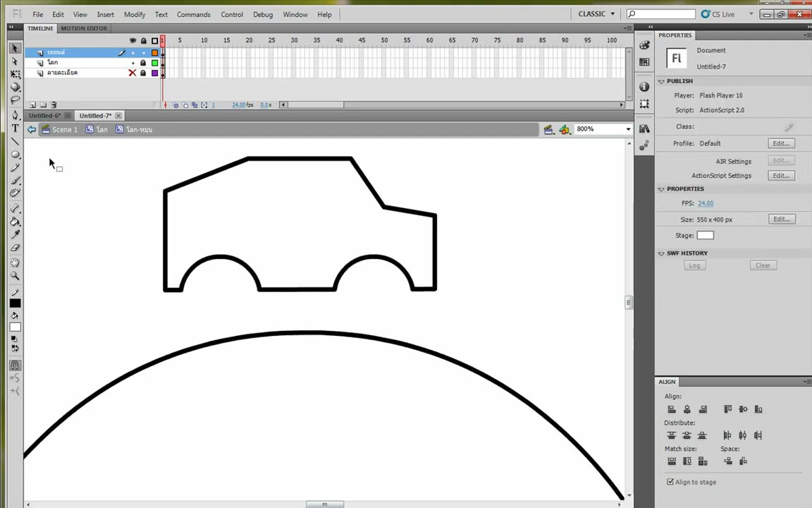The width and height of the screenshot is (812, 508).
Task: Open the Align panel options menu
Action: click(x=807, y=382)
